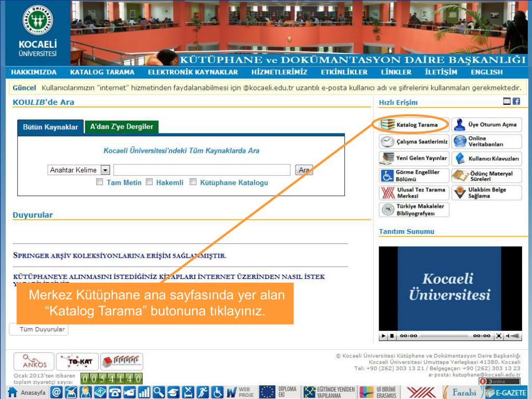Play the Tanıtım Sunumu video
The width and height of the screenshot is (532, 399).
coord(383,336)
